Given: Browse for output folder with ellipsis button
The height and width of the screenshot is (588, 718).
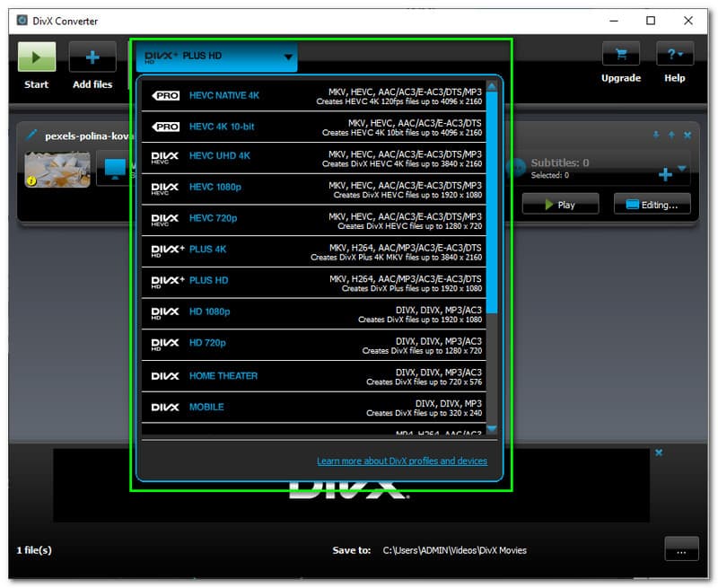Looking at the screenshot, I should (681, 549).
